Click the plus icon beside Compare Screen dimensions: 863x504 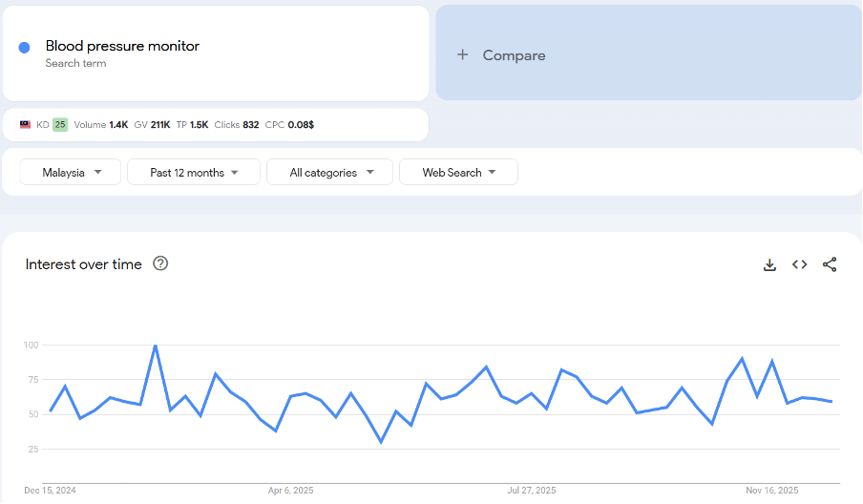pos(463,55)
